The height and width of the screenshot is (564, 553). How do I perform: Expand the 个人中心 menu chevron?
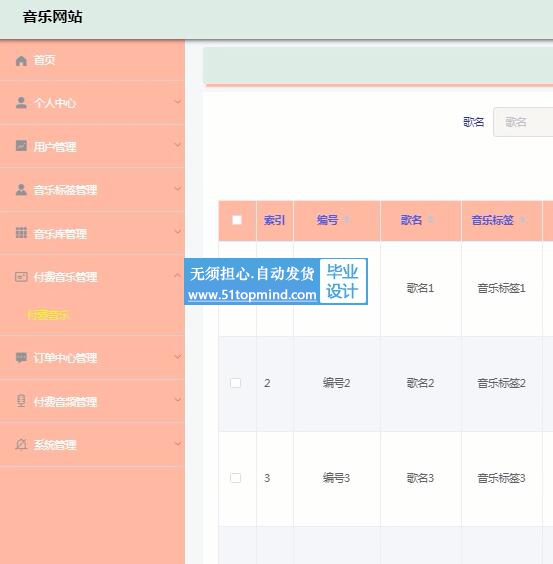pos(178,102)
